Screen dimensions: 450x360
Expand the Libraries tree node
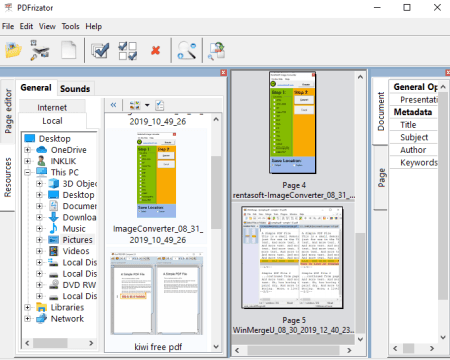[28, 307]
